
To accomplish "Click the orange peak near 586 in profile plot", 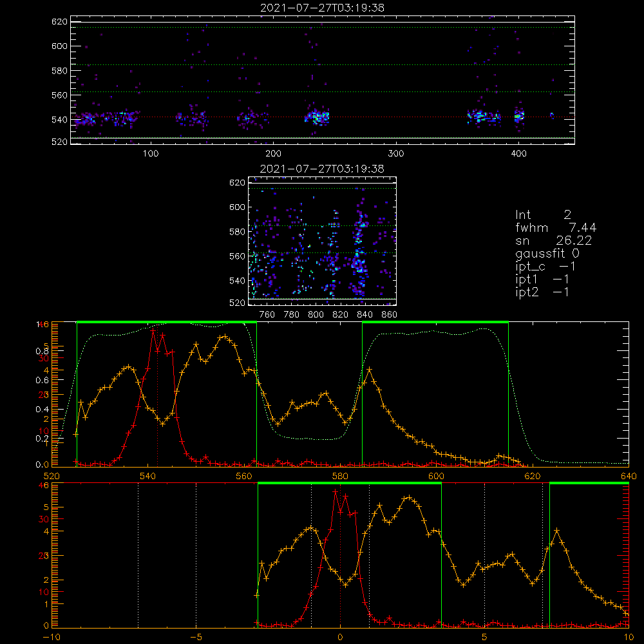I will point(369,370).
